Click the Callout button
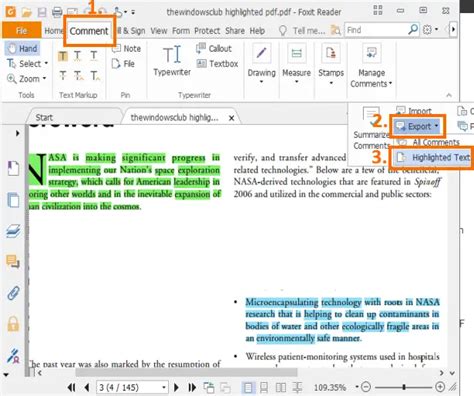The image size is (474, 396). click(214, 49)
